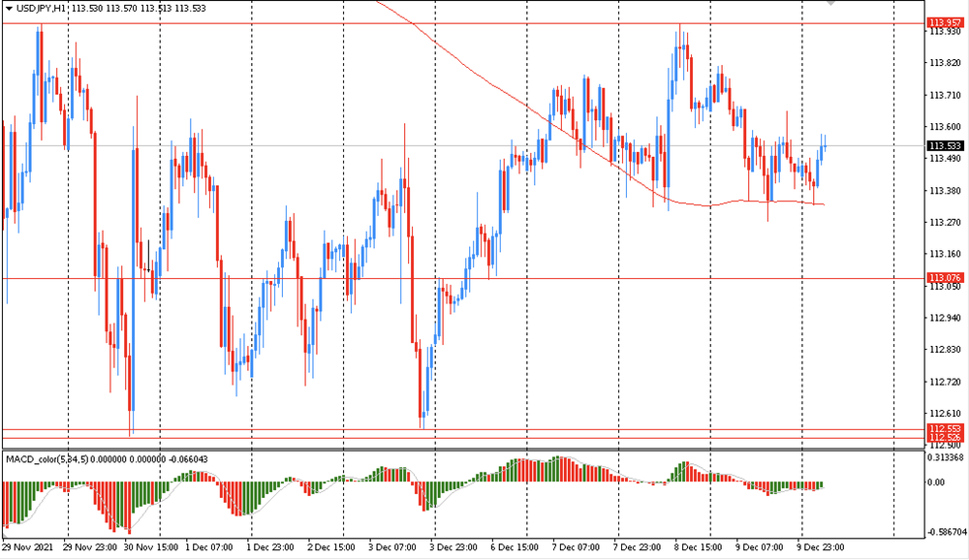
Task: Click the 29 Nov 2021 time label
Action: (27, 547)
